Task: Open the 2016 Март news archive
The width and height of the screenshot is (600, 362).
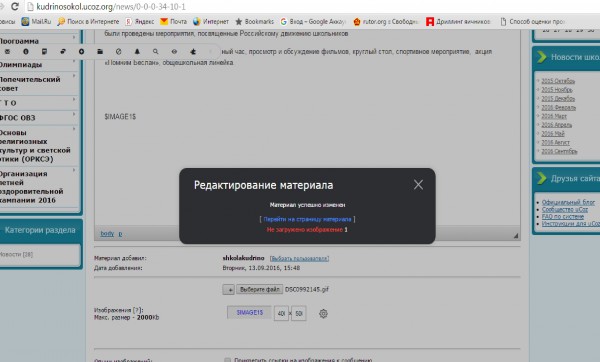Action: [x=554, y=116]
